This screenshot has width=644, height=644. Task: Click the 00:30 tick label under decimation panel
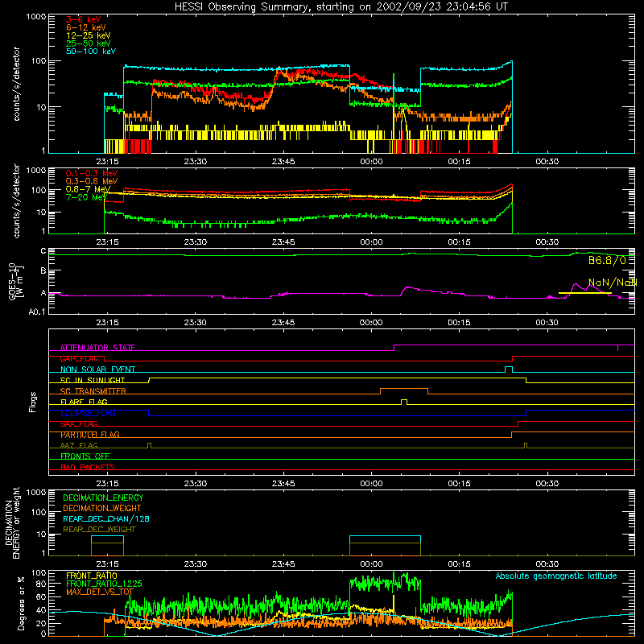tap(547, 564)
